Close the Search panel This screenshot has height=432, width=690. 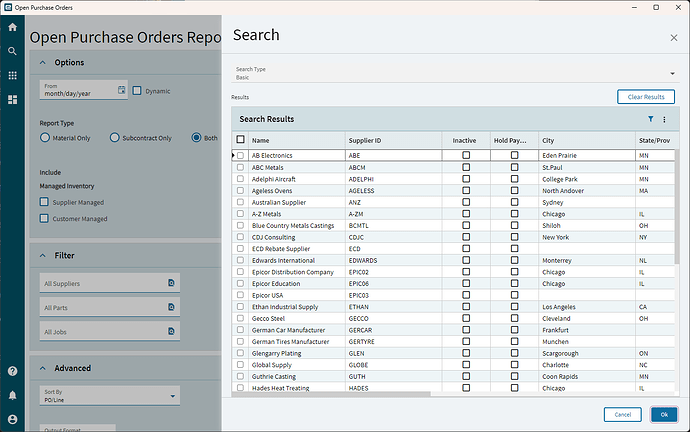pos(674,38)
